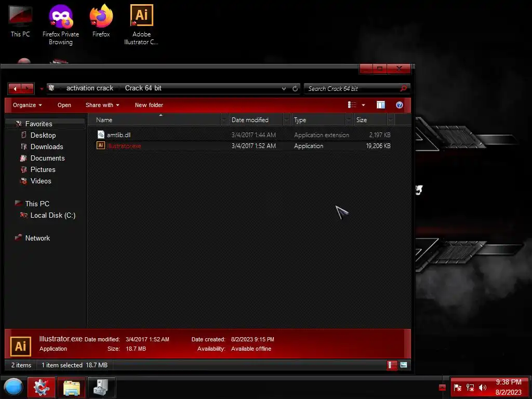This screenshot has height=399, width=532.
Task: Launch Firefox Private Browsing shortcut
Action: coord(61,24)
